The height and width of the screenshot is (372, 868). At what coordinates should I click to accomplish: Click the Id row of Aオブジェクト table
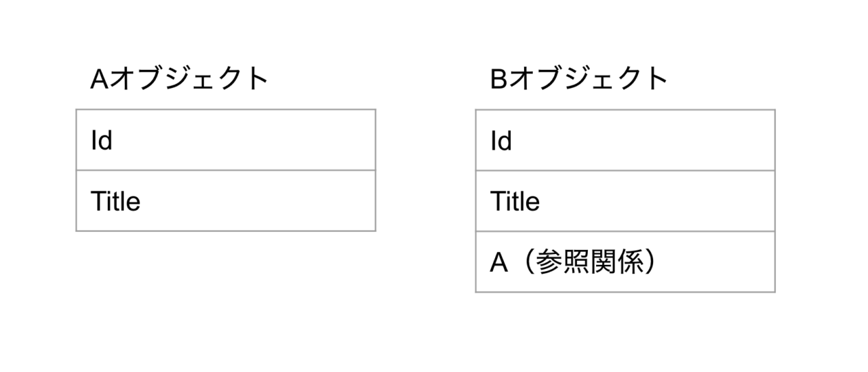tap(226, 140)
